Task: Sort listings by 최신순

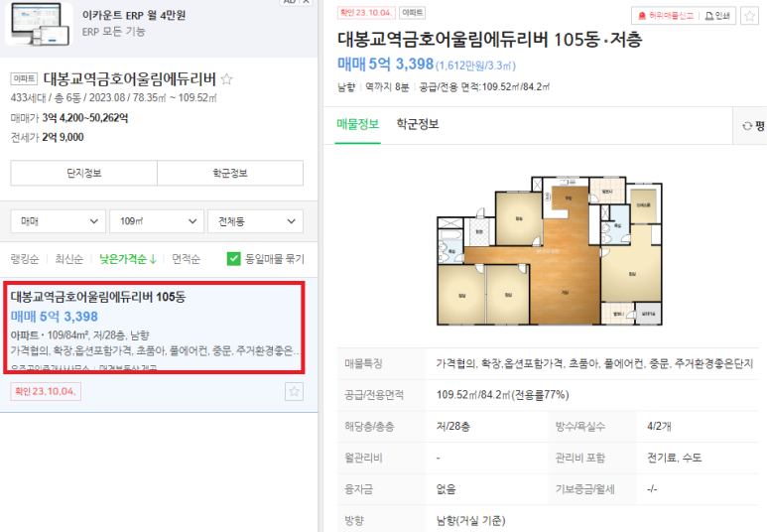Action: point(69,259)
